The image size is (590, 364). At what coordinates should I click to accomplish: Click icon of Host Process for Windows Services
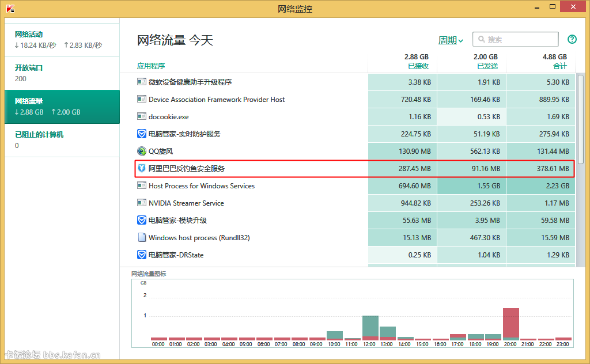142,185
